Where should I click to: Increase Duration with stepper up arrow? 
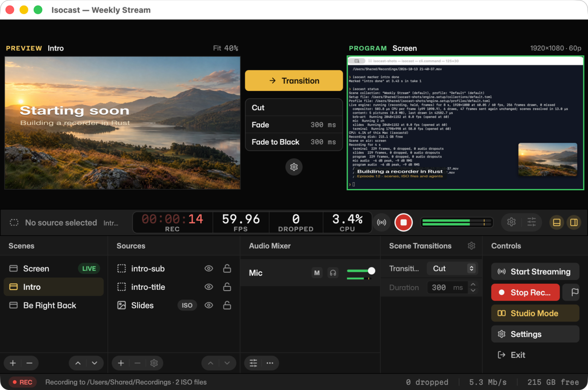473,284
